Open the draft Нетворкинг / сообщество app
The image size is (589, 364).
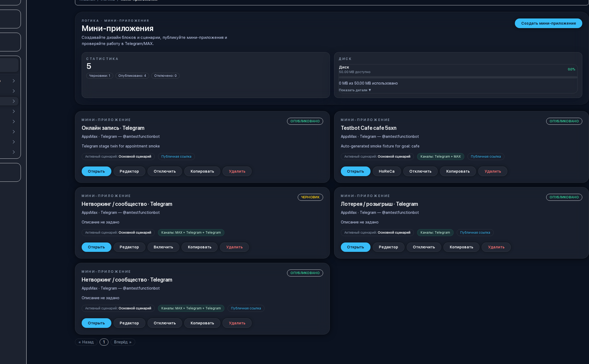(96, 247)
